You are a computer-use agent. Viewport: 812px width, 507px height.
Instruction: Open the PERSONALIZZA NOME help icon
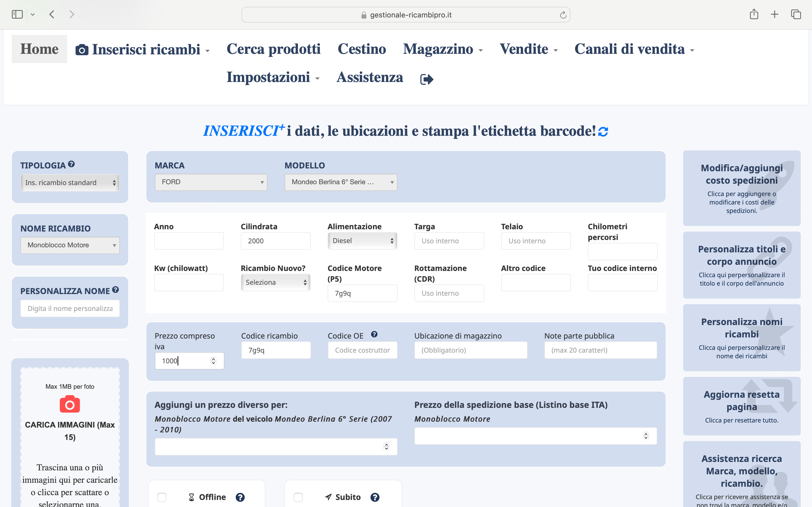pyautogui.click(x=115, y=290)
